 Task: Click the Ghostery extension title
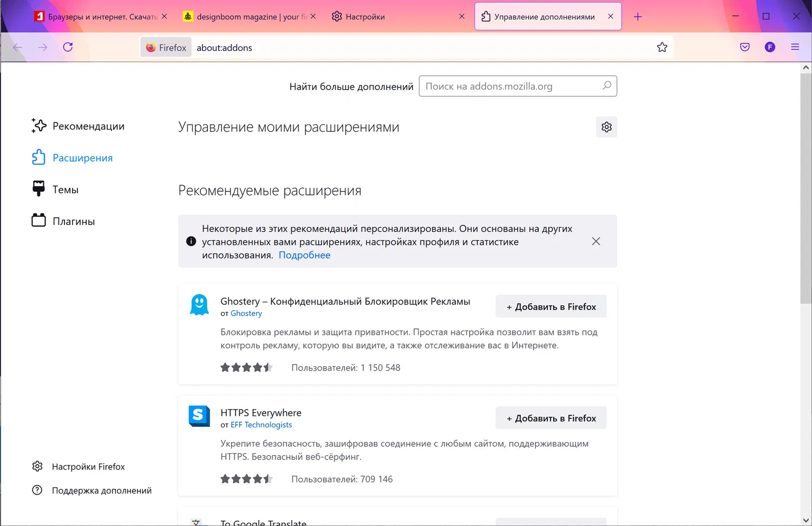tap(345, 301)
